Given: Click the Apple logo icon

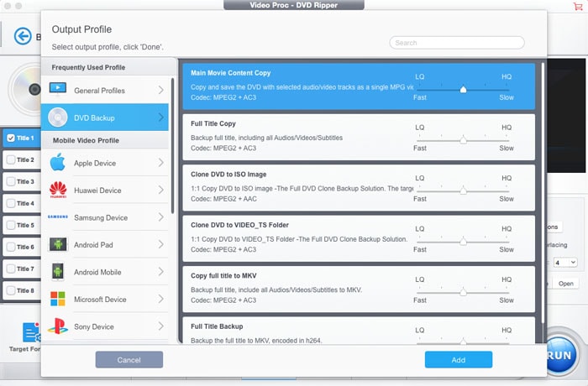Looking at the screenshot, I should pos(58,162).
